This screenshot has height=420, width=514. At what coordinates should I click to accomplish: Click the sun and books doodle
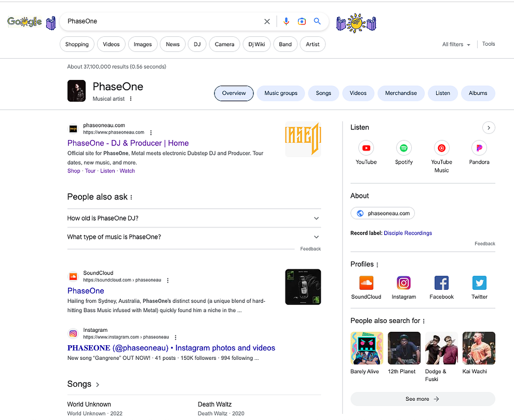pyautogui.click(x=356, y=23)
